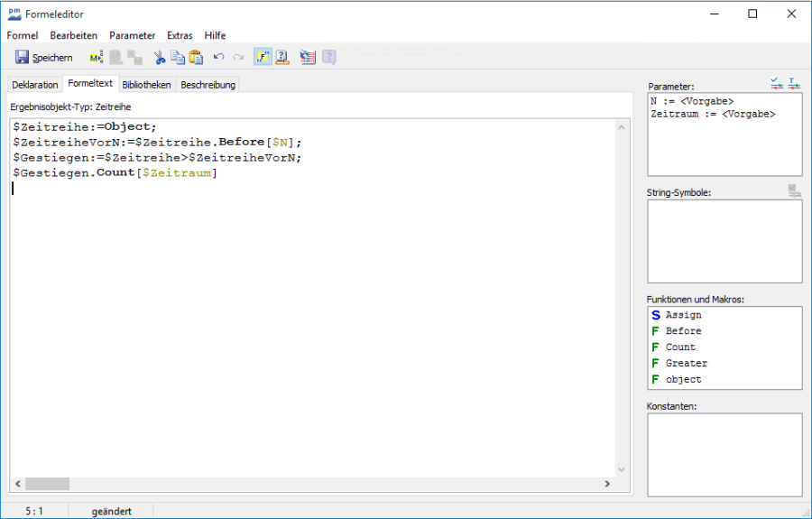Open the Beschreibung tab

pos(208,85)
